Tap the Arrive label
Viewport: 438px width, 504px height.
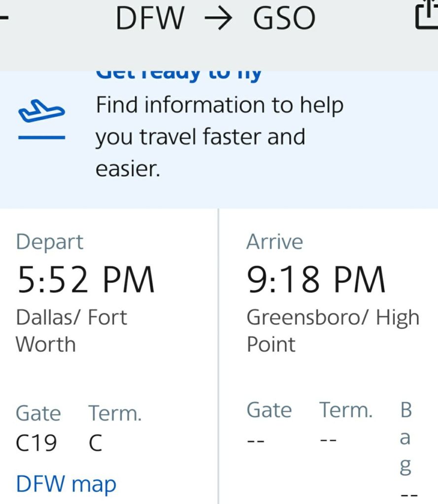pos(274,242)
